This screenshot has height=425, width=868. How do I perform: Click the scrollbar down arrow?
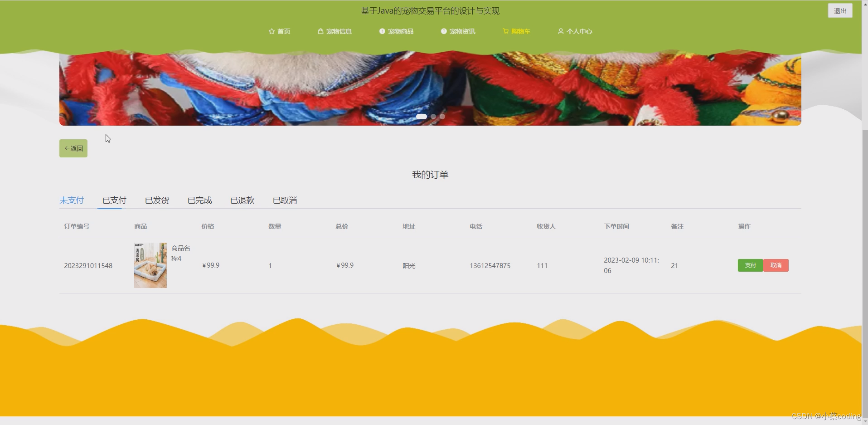pos(865,421)
